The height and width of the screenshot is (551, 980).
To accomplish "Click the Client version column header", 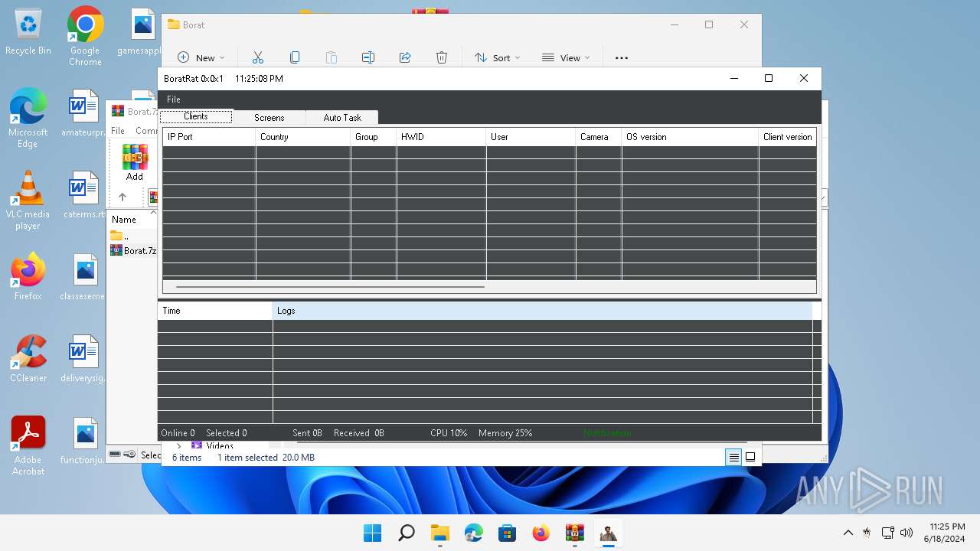I will click(787, 137).
